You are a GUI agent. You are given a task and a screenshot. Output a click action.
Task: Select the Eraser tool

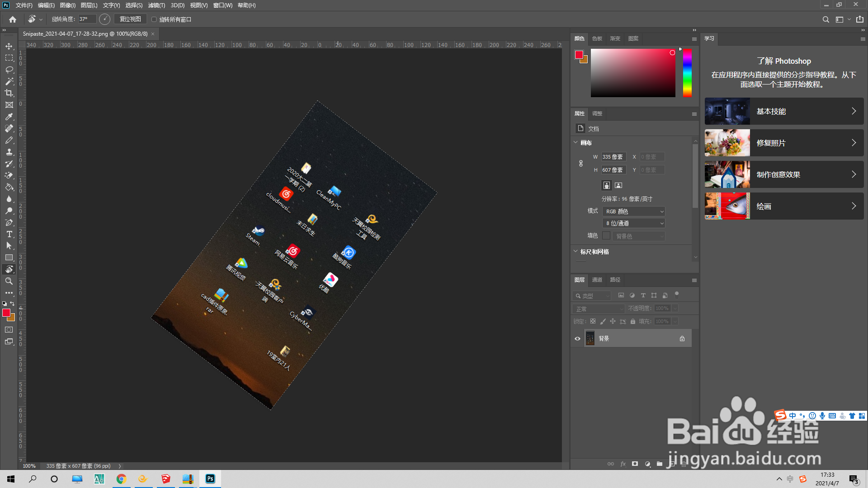pos(9,175)
